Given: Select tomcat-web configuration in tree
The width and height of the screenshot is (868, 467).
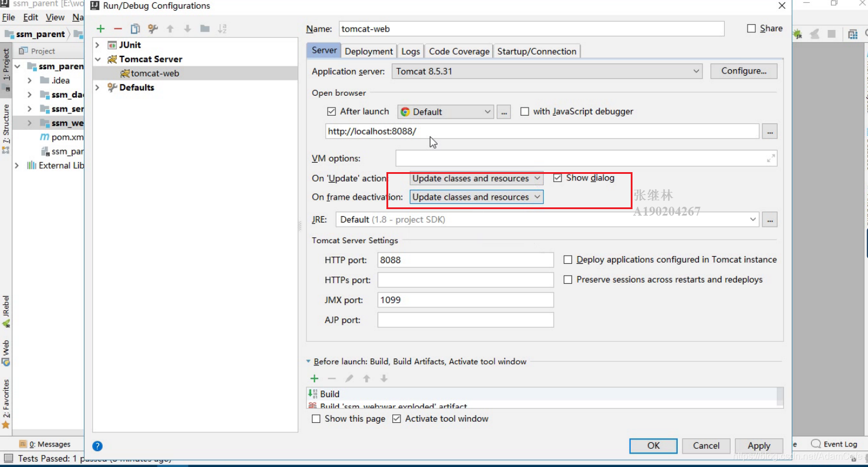Looking at the screenshot, I should coord(195,73).
